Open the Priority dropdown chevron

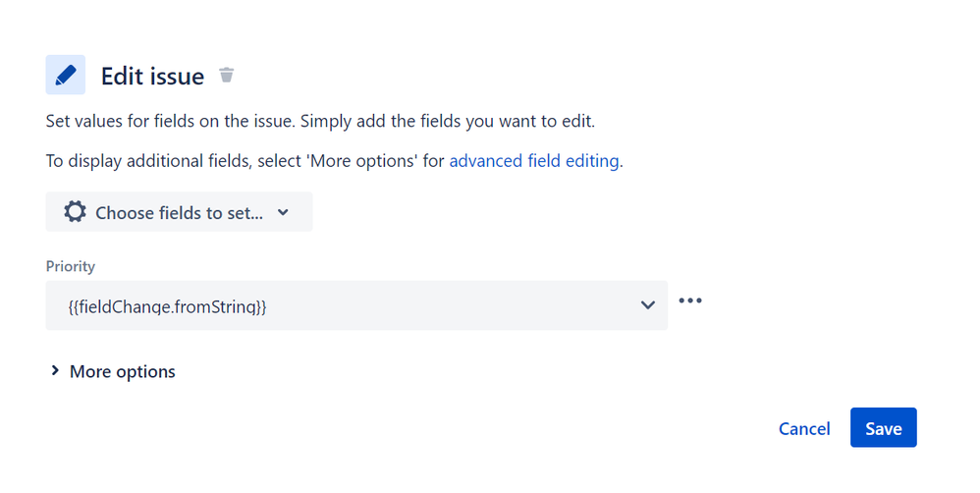647,305
